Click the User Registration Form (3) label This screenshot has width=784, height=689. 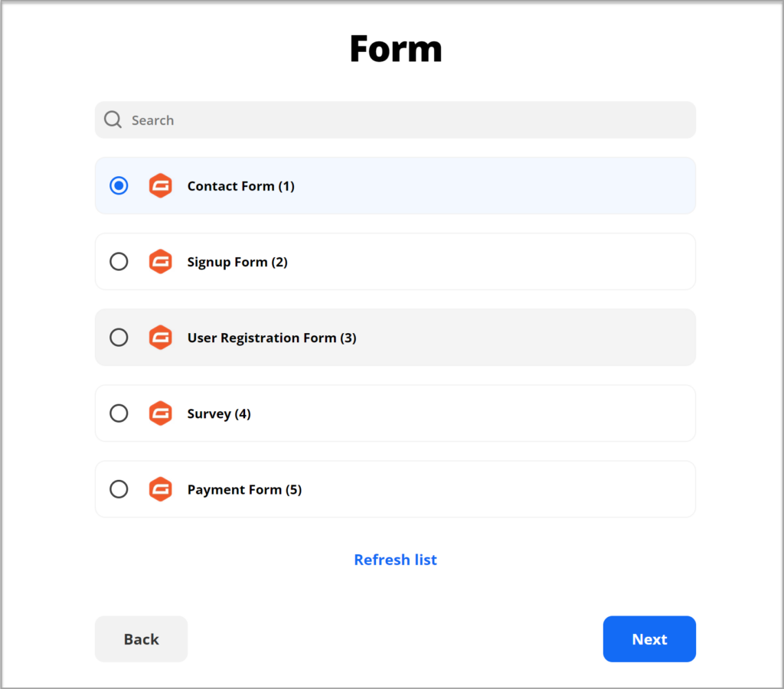272,338
